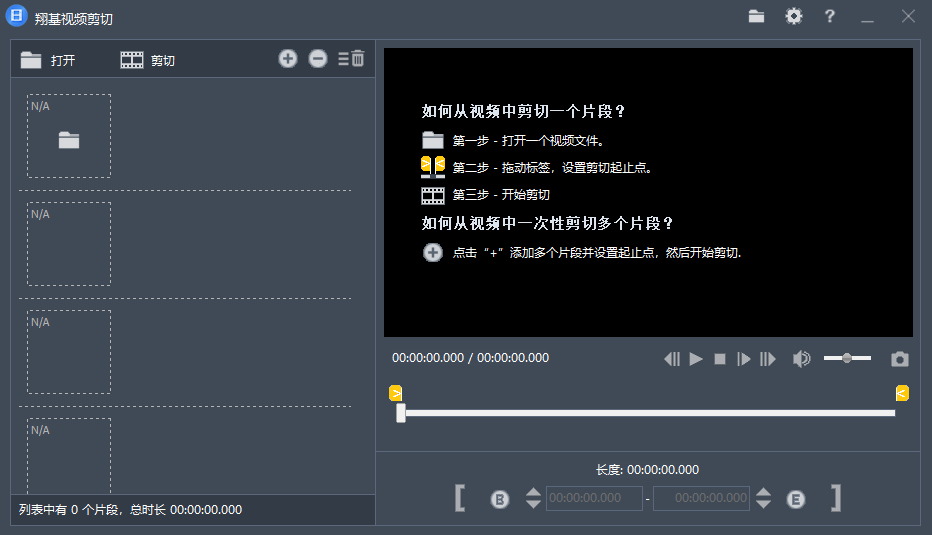The width and height of the screenshot is (932, 535).
Task: Click the first N/A segment thumbnail
Action: (x=69, y=136)
